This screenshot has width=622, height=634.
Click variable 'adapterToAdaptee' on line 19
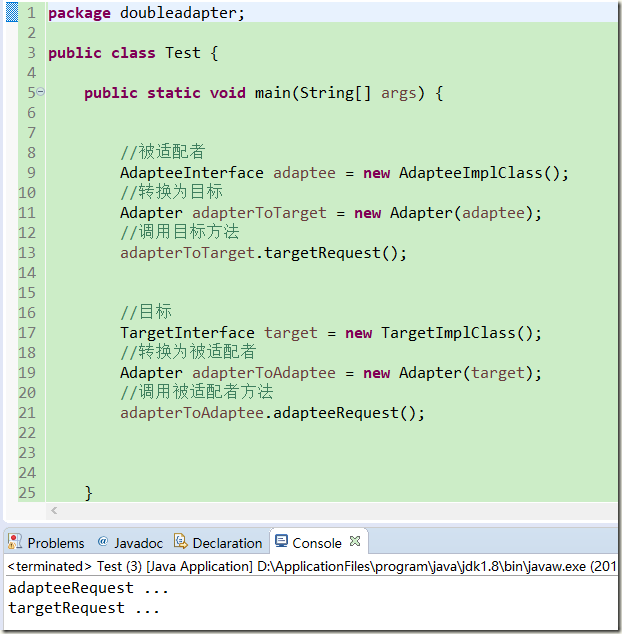[264, 373]
